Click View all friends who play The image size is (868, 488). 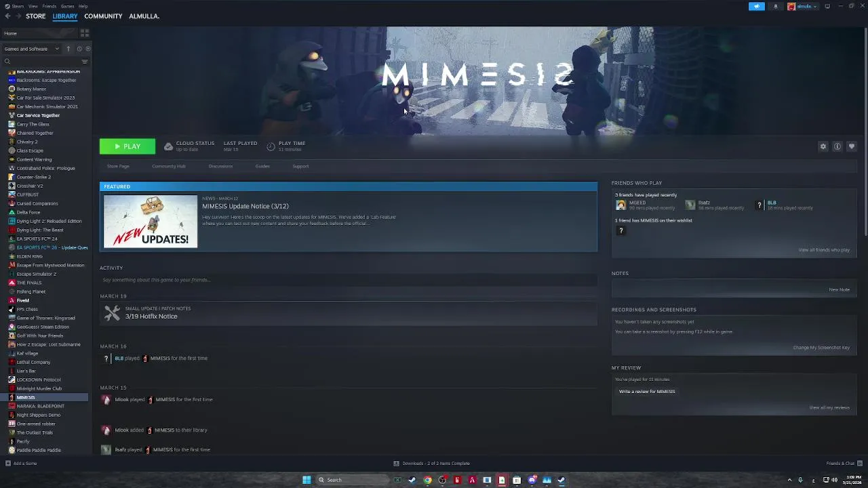(x=824, y=250)
